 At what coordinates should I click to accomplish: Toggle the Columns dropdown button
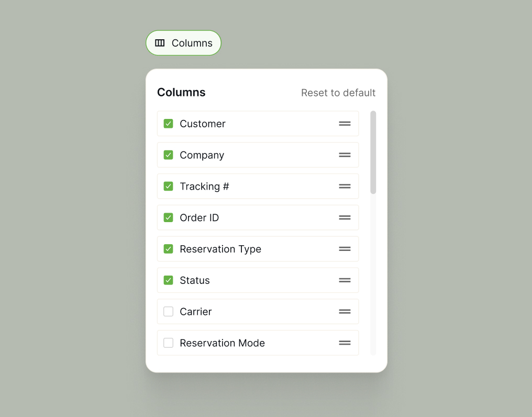click(183, 43)
